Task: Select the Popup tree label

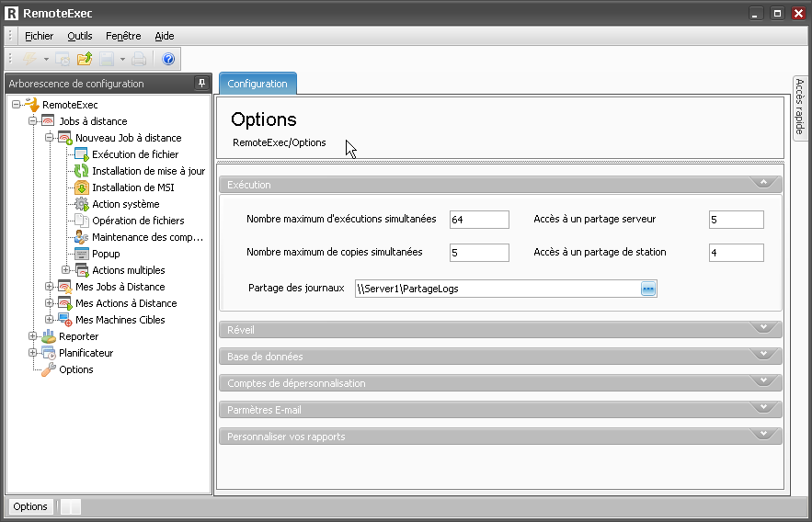Action: pos(106,254)
